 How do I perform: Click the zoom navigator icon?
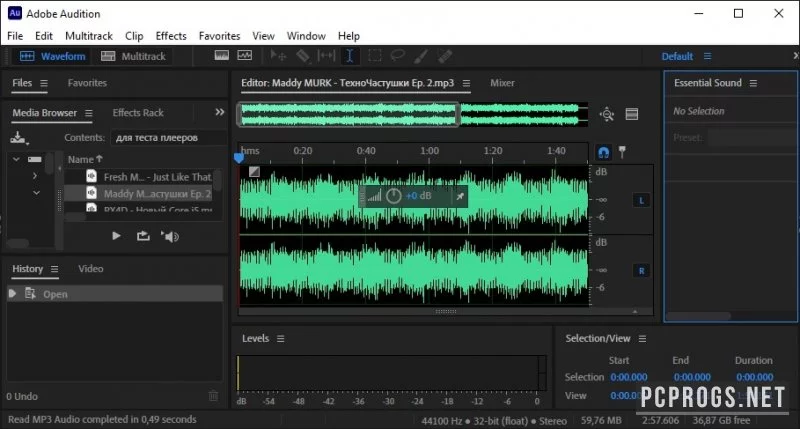(x=607, y=114)
